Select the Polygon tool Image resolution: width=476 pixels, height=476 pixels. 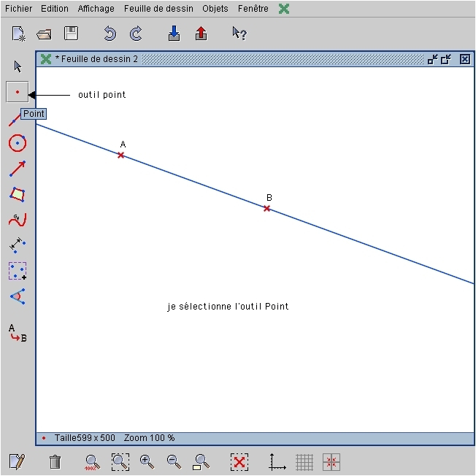(x=18, y=194)
